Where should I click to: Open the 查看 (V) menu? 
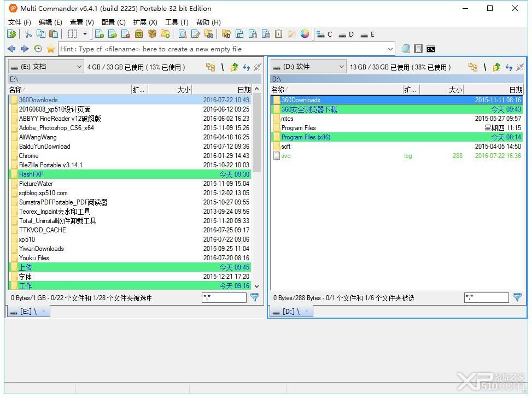pyautogui.click(x=82, y=22)
